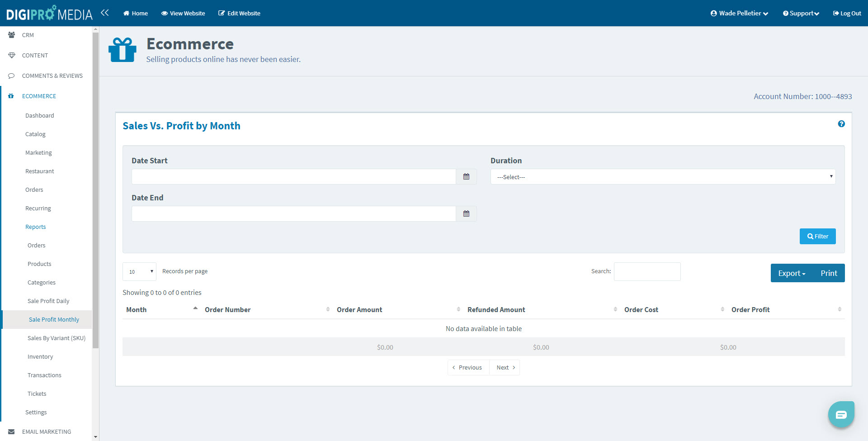868x441 pixels.
Task: Sort table by Order Amount column
Action: click(398, 310)
